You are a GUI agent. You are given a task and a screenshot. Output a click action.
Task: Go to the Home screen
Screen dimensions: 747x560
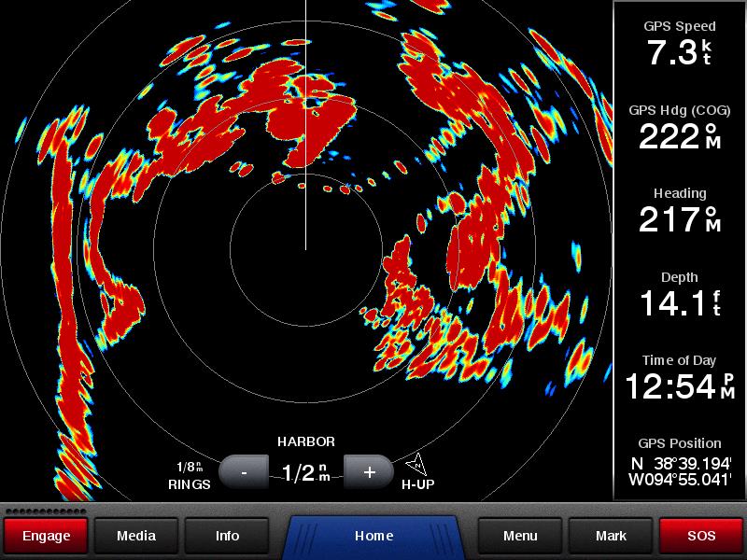pos(373,536)
